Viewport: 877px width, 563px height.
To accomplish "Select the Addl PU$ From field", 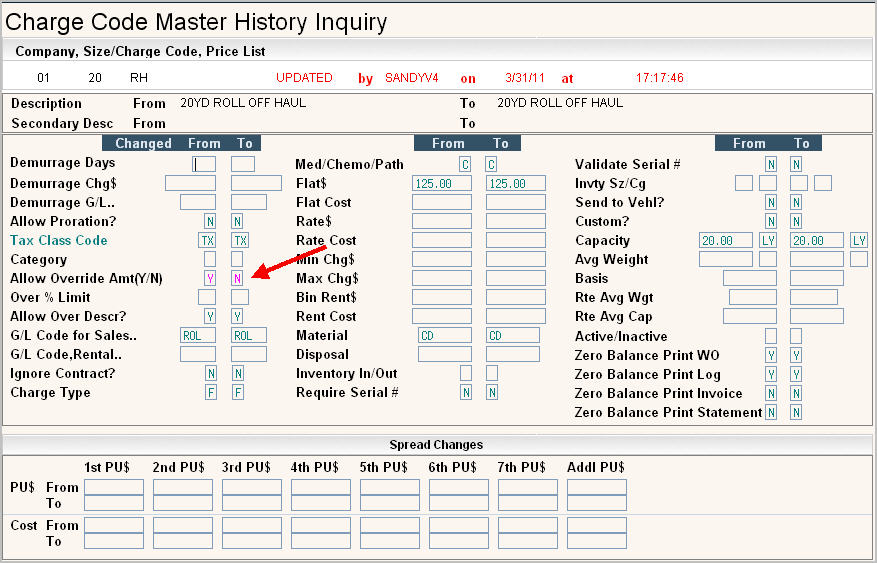I will pyautogui.click(x=597, y=487).
